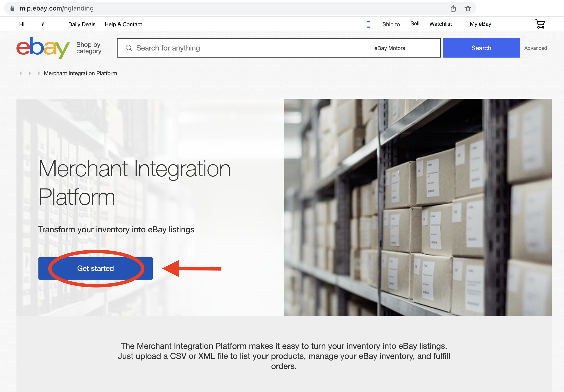Viewport: 564px width, 392px height.
Task: Open the shopping cart
Action: [x=540, y=24]
